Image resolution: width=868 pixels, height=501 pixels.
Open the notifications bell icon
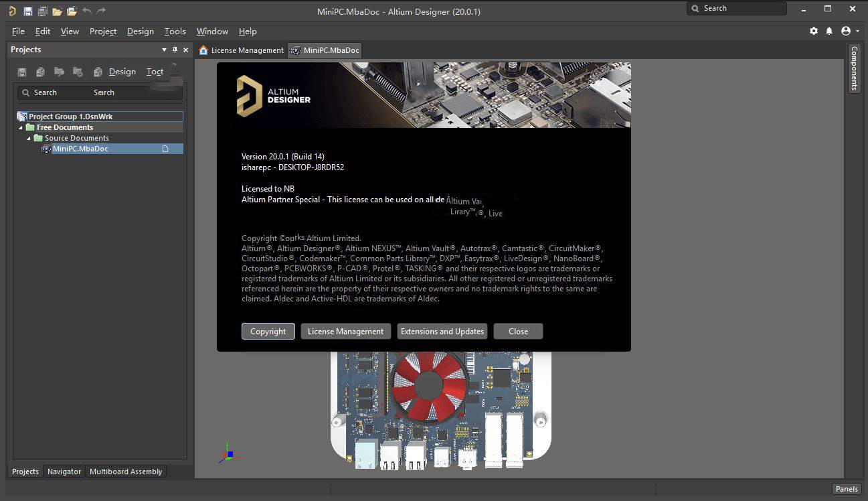click(x=829, y=31)
